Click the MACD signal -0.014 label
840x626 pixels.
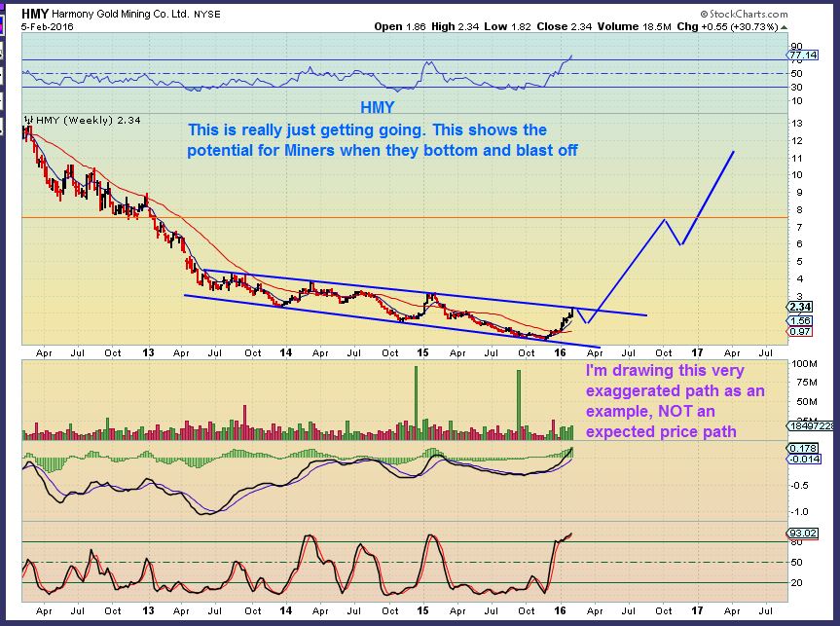tap(804, 459)
